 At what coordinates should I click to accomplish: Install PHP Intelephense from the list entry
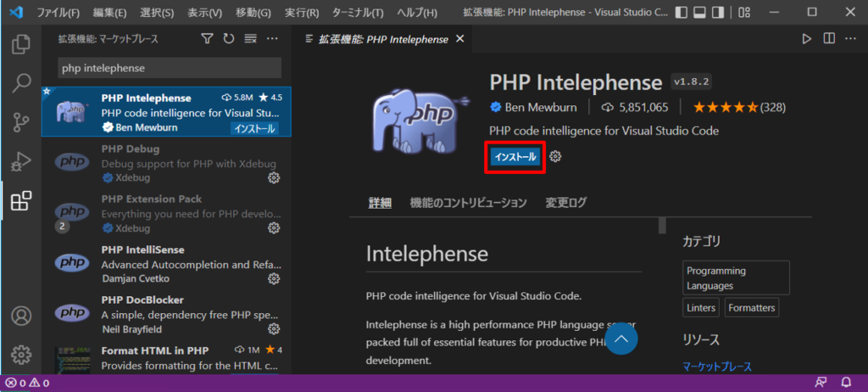254,129
